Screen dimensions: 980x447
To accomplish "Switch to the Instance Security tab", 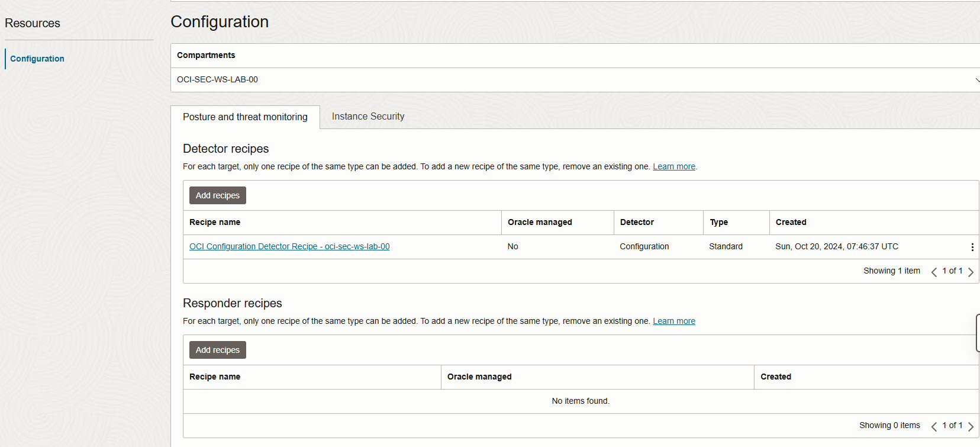I will coord(368,117).
